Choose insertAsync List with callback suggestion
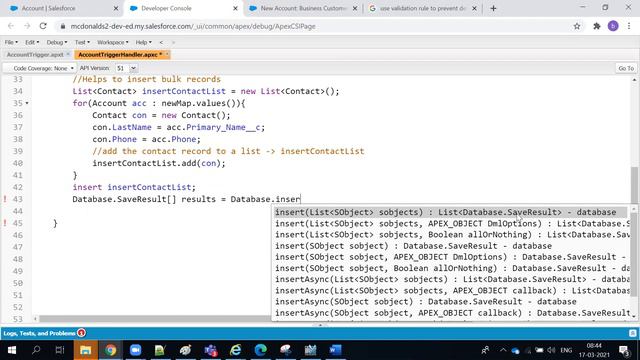Viewport: 640px width, 360px height. click(452, 291)
